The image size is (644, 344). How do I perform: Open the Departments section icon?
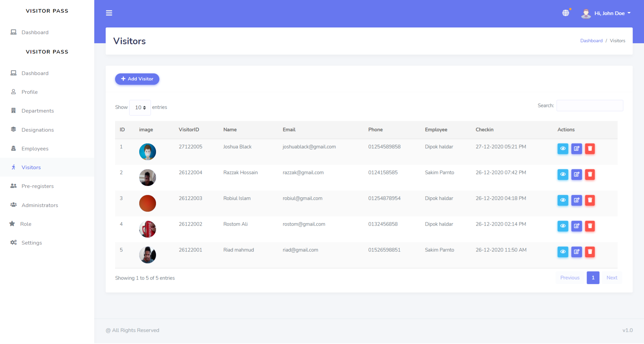(x=13, y=111)
